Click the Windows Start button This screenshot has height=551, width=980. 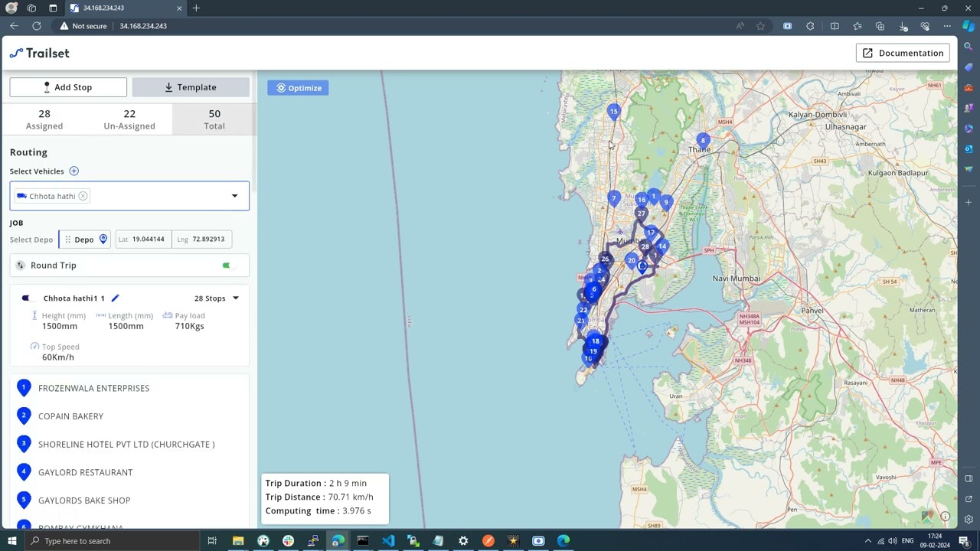point(11,541)
